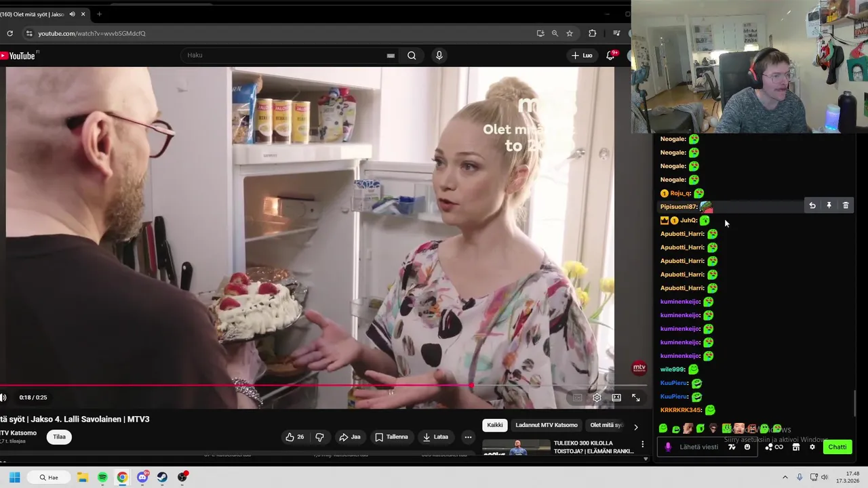Share the video with Jaa

[x=350, y=437]
